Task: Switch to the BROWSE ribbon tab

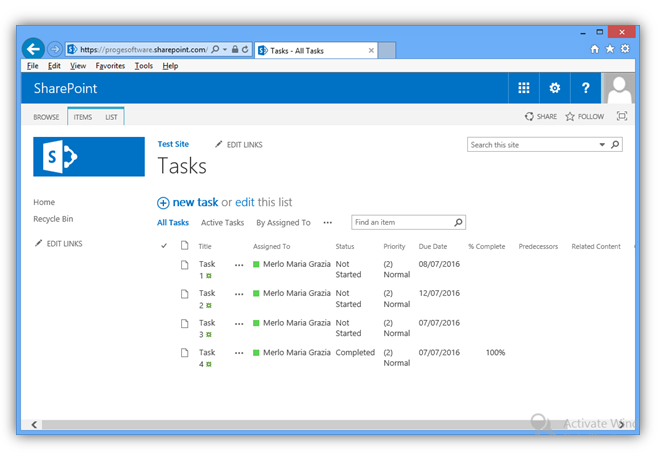Action: [46, 117]
